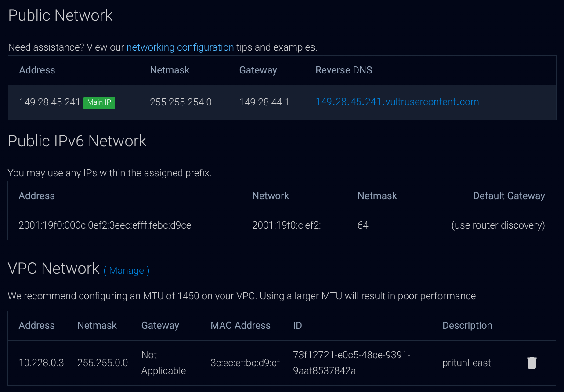Click the (use router discovery) gateway text
This screenshot has width=564, height=392.
click(x=498, y=225)
